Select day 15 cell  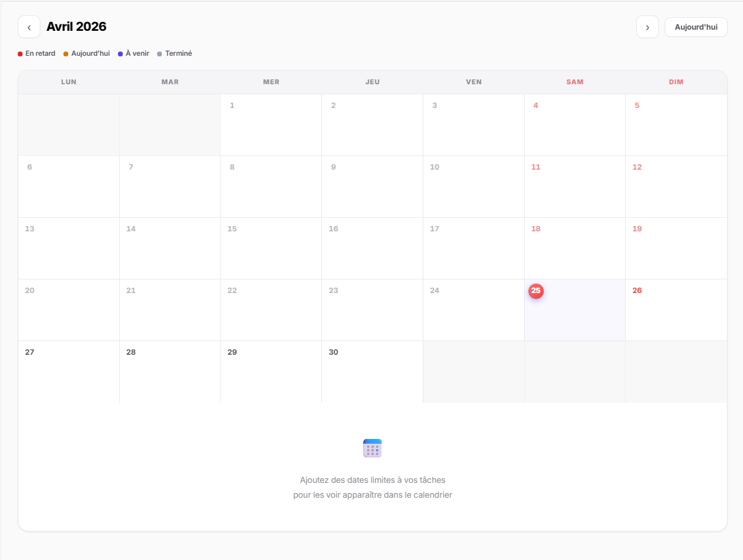[271, 249]
